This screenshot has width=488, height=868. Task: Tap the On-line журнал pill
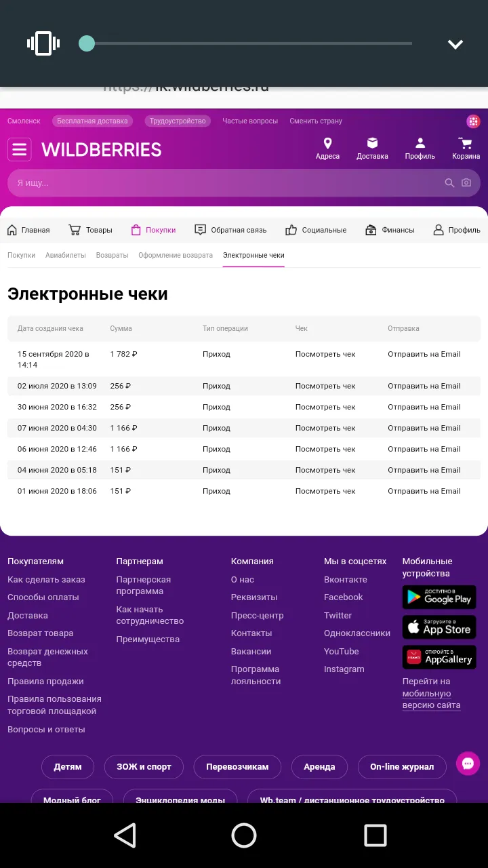point(402,767)
